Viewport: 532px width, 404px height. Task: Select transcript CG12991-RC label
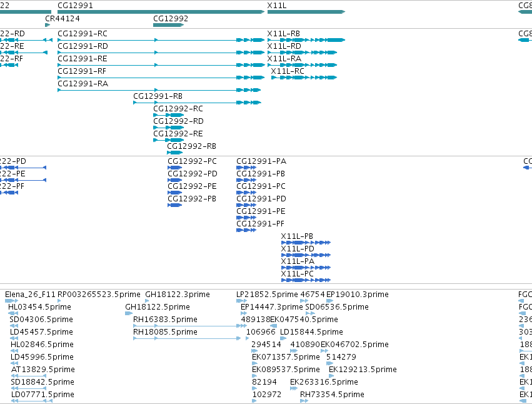[83, 34]
